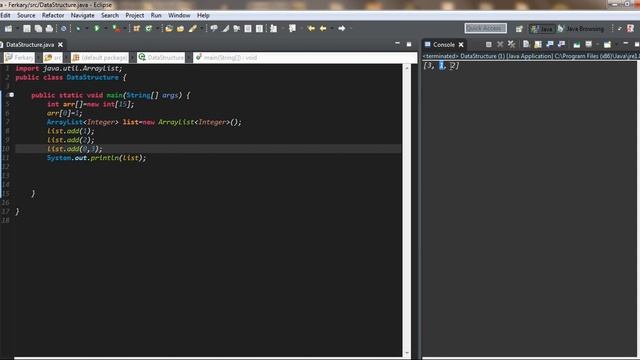Open dropdown beside New Java Class icon

pyautogui.click(x=158, y=29)
